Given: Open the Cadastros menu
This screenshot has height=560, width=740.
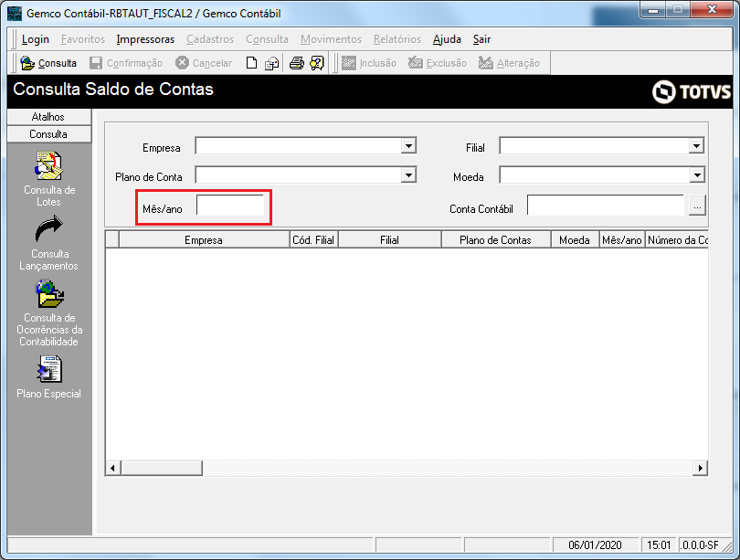Looking at the screenshot, I should click(x=210, y=39).
